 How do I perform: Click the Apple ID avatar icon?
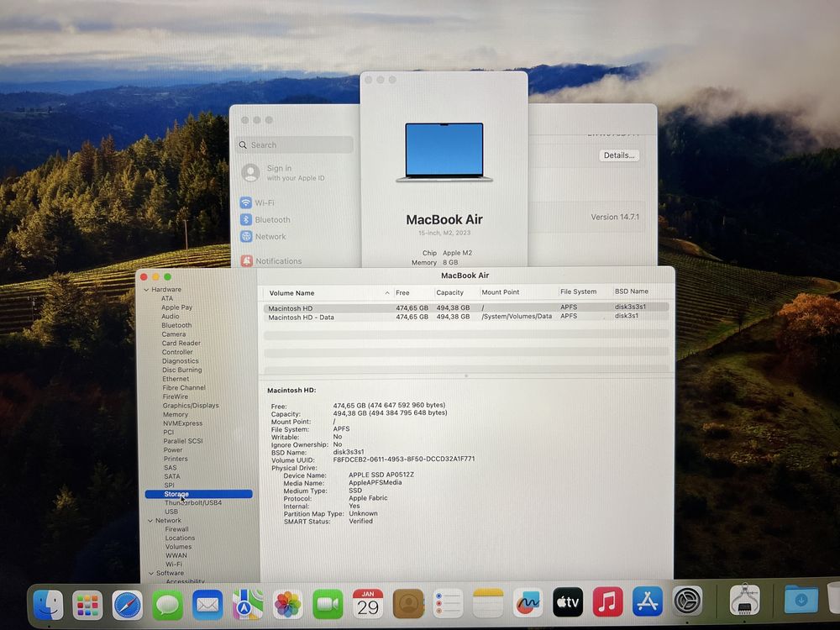click(x=250, y=172)
